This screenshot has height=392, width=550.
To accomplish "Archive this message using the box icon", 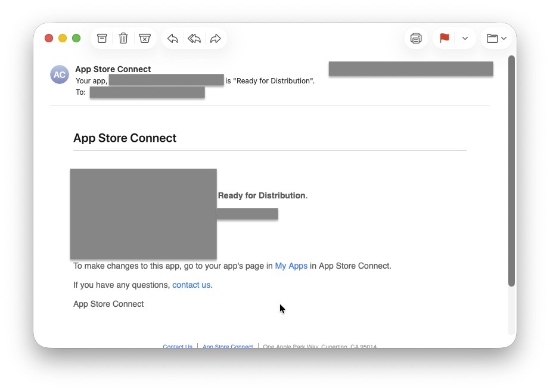I will [102, 38].
